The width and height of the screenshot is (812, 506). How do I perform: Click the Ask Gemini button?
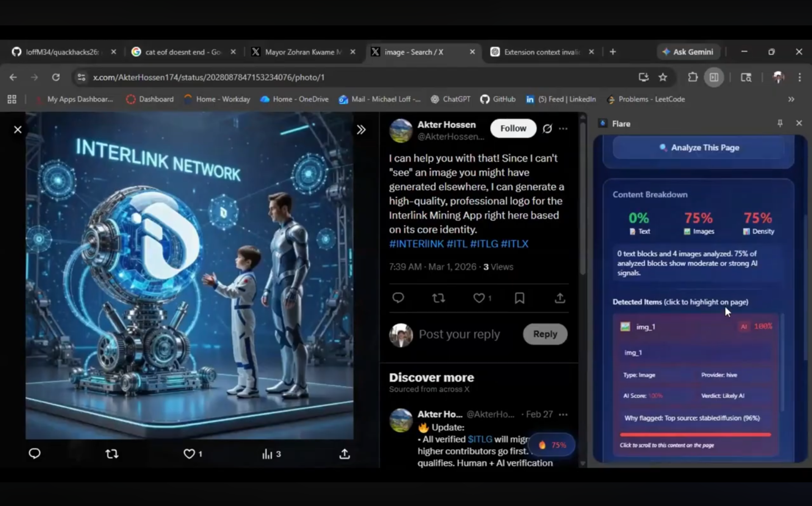pos(688,52)
